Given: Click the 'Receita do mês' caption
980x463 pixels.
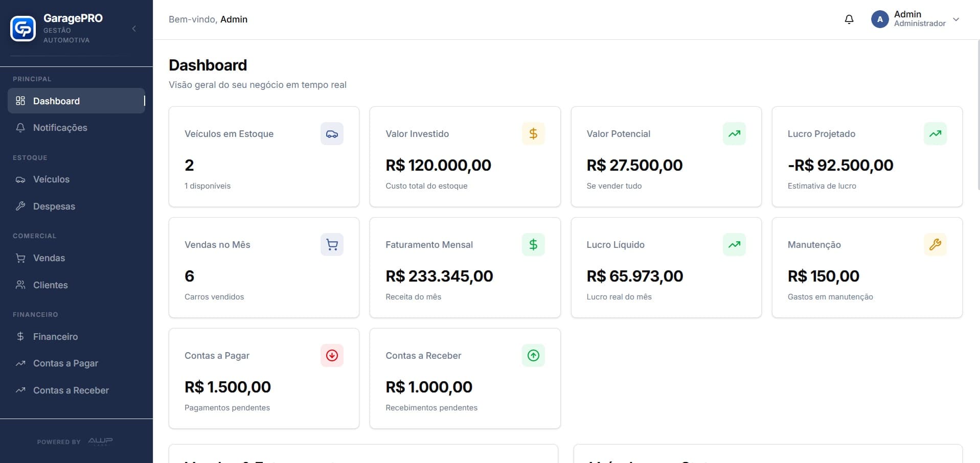Looking at the screenshot, I should 413,297.
